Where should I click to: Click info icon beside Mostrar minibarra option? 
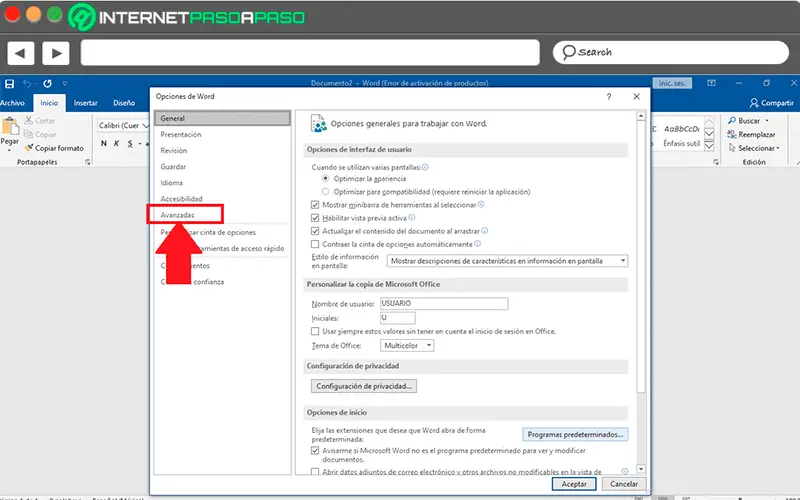point(481,204)
